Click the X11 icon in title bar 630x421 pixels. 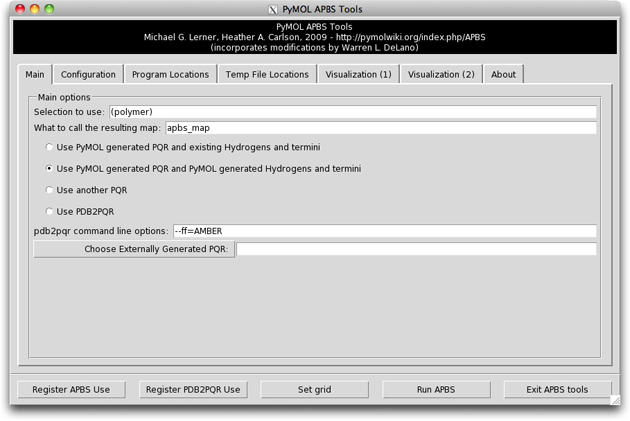click(x=273, y=9)
